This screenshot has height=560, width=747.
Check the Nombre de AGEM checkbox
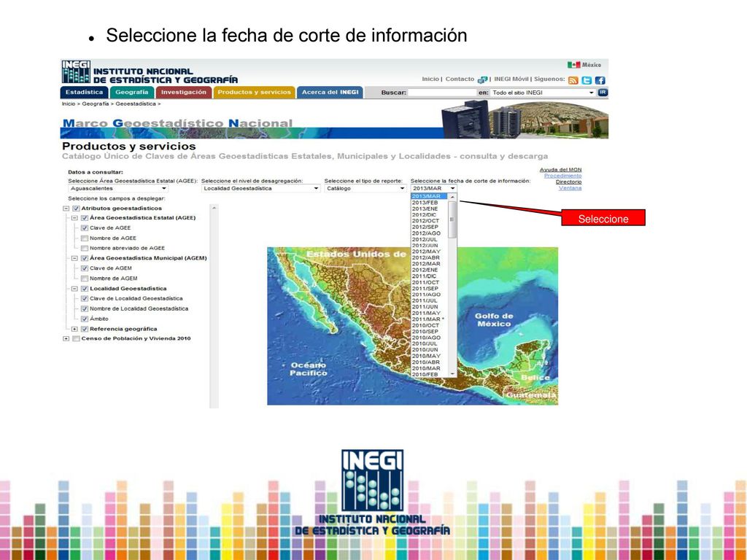pyautogui.click(x=85, y=279)
